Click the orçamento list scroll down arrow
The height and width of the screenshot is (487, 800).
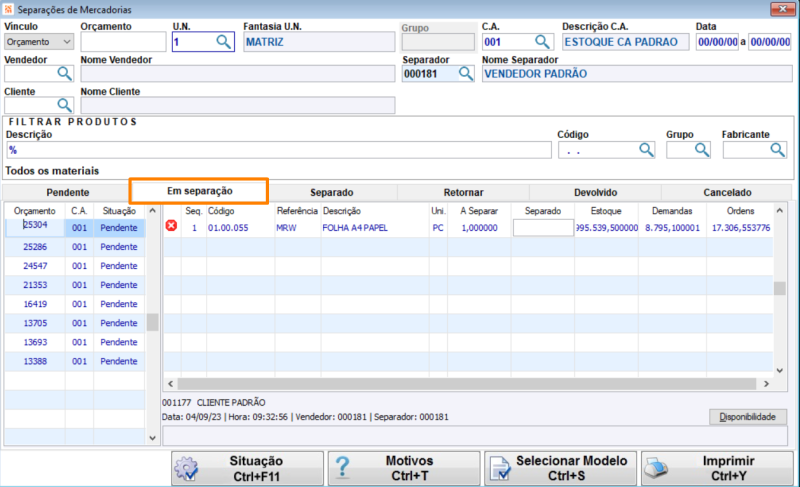point(152,438)
